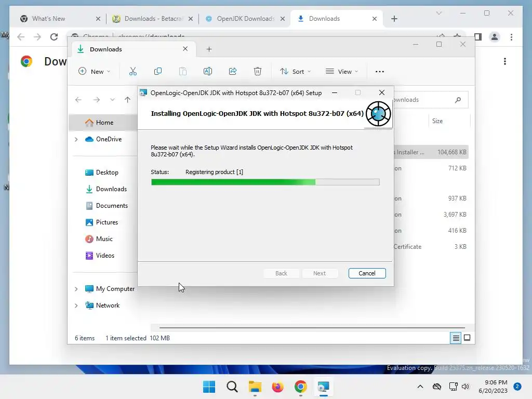
Task: Open the Sort dropdown in File Explorer
Action: coord(296,72)
